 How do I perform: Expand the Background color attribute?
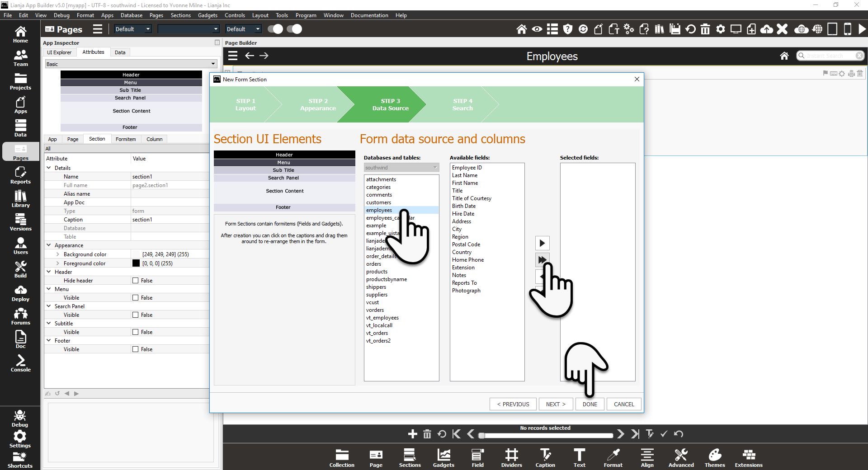coord(57,254)
